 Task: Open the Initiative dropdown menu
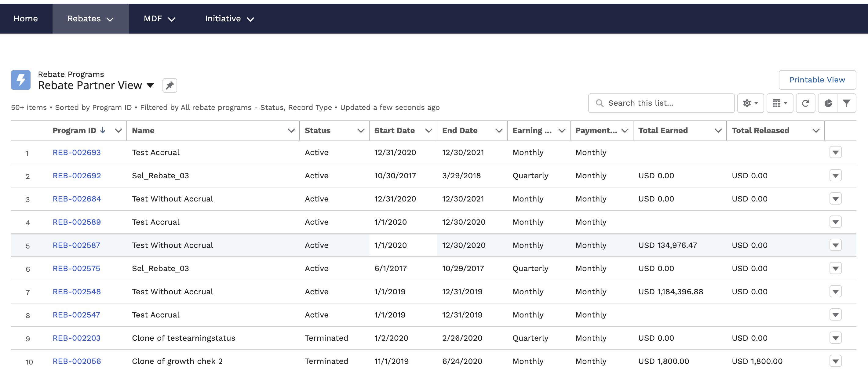(229, 19)
